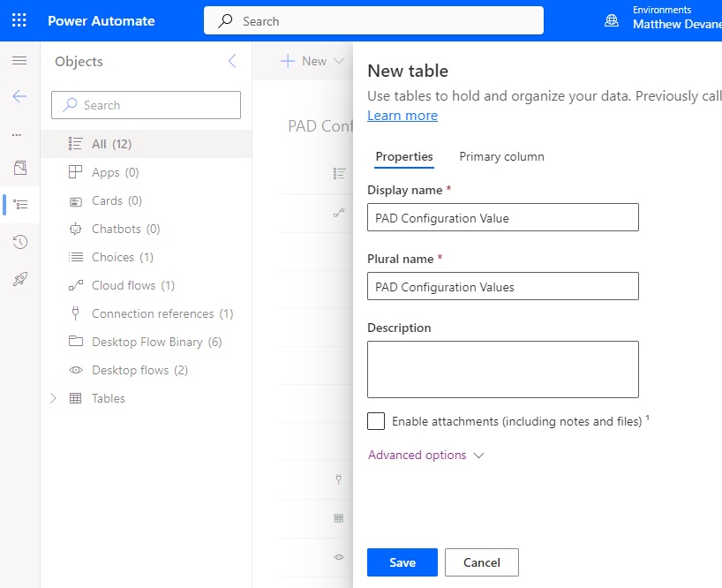
Task: Click the ellipsis more options in left rail
Action: [17, 135]
